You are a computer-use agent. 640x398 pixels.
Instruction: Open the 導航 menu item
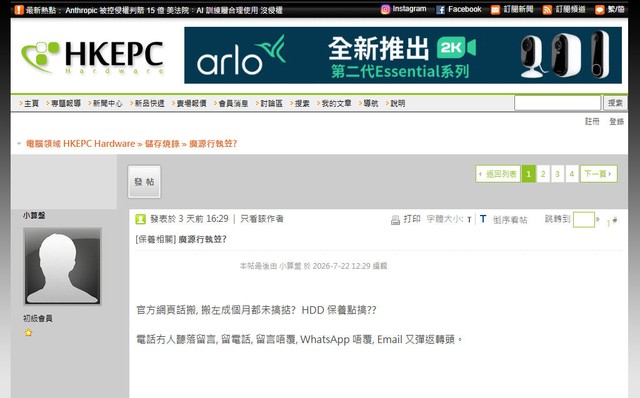point(371,103)
